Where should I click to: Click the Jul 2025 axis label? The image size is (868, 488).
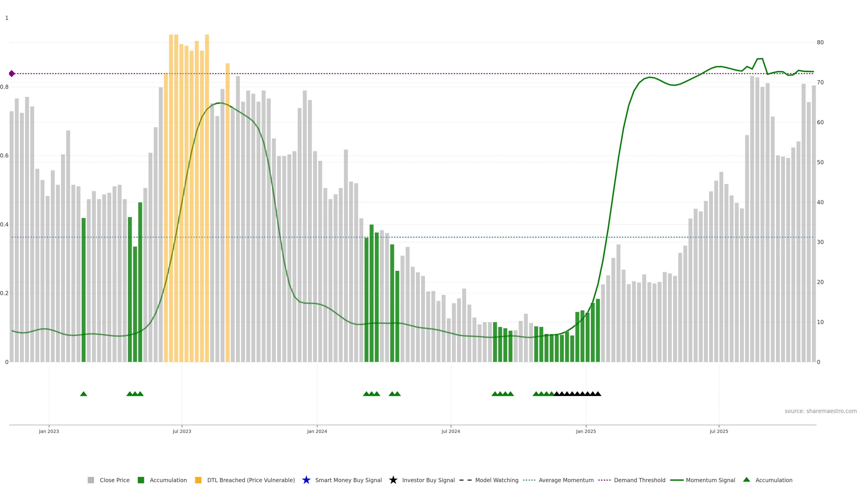point(719,431)
